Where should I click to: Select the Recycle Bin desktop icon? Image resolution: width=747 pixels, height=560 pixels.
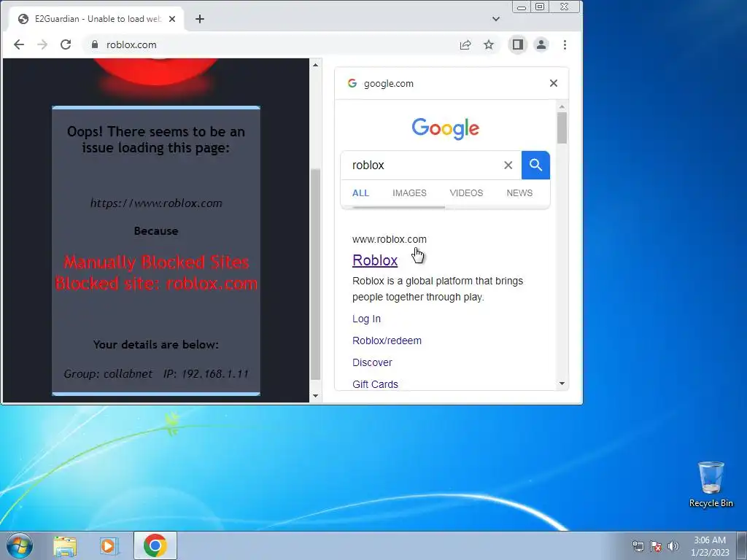click(x=711, y=484)
